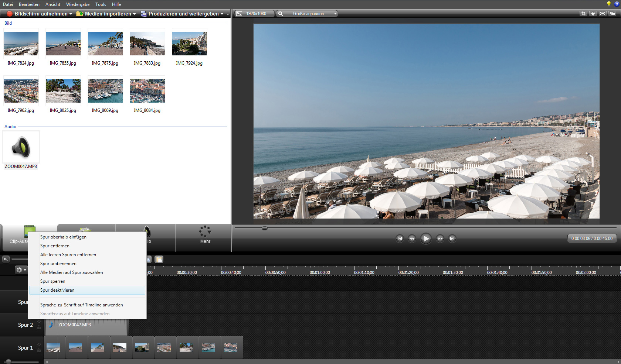Toggle the lock icon on Spur 1
621x364 pixels.
click(x=39, y=350)
